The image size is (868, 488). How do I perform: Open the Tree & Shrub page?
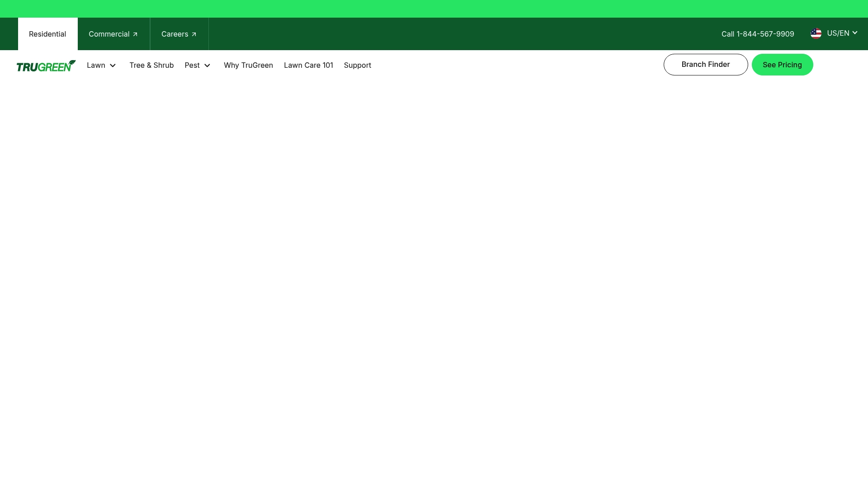point(151,65)
